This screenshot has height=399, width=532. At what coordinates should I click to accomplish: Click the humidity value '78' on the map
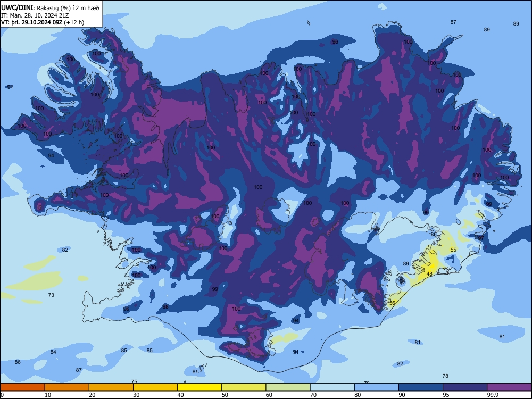445,376
